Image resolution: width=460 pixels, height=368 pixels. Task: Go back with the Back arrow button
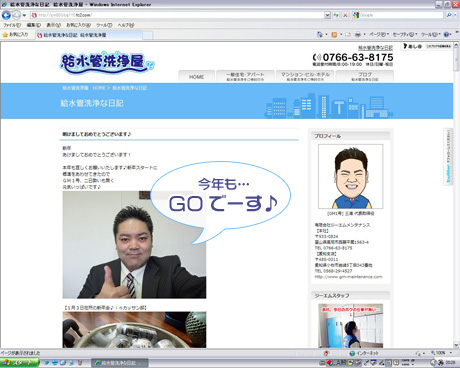click(x=6, y=15)
